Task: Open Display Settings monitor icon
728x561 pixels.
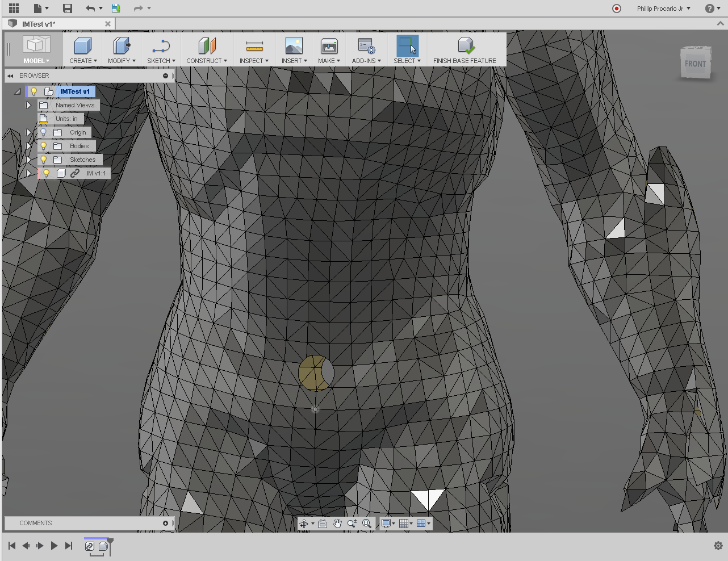Action: 386,524
